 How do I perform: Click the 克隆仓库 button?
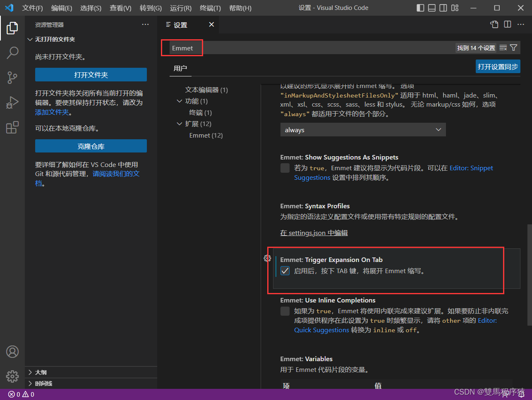point(91,146)
